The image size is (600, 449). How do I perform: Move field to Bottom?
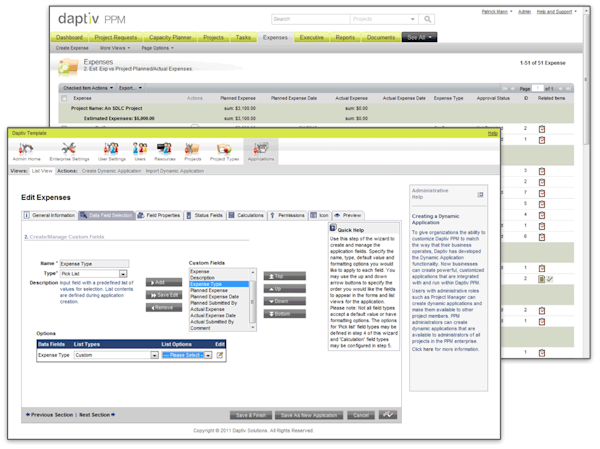pos(285,314)
